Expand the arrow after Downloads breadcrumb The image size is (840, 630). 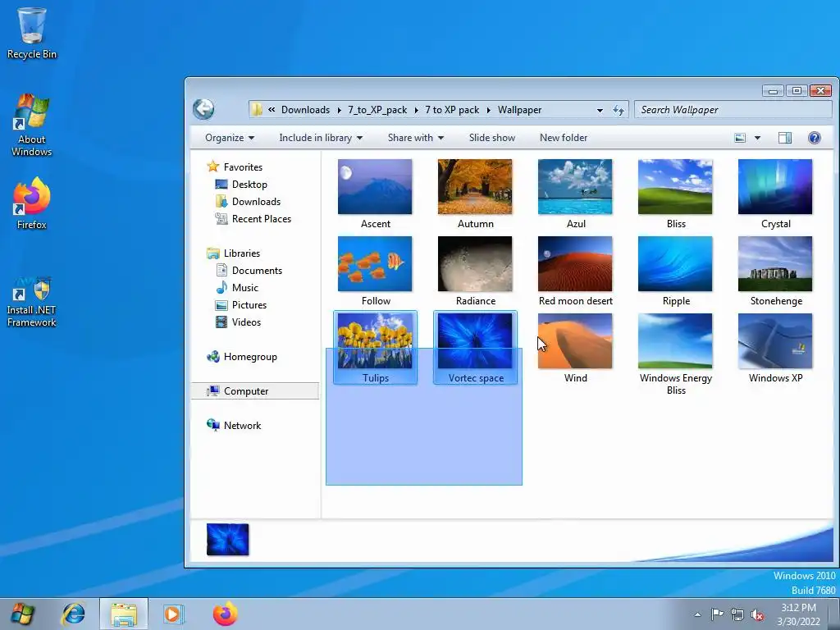[x=339, y=110]
